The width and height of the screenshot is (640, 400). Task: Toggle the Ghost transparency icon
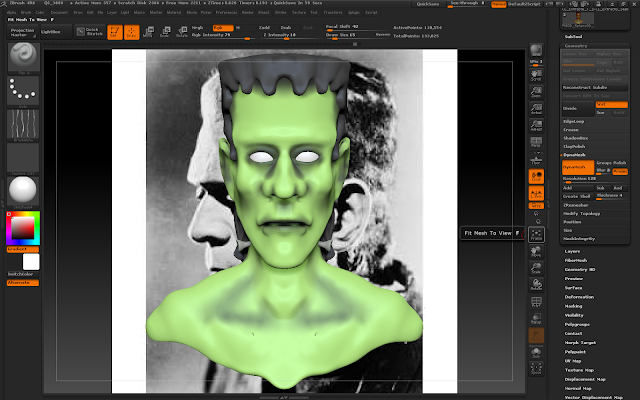536,336
